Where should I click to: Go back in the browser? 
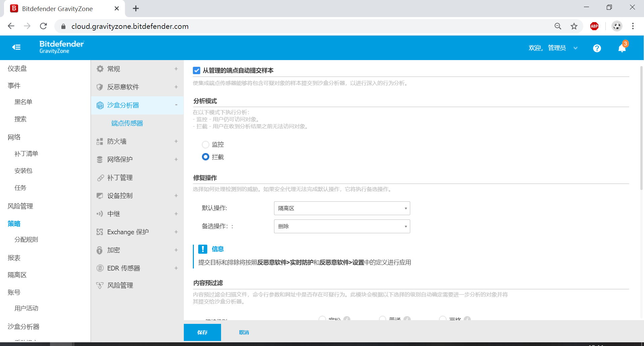(11, 26)
